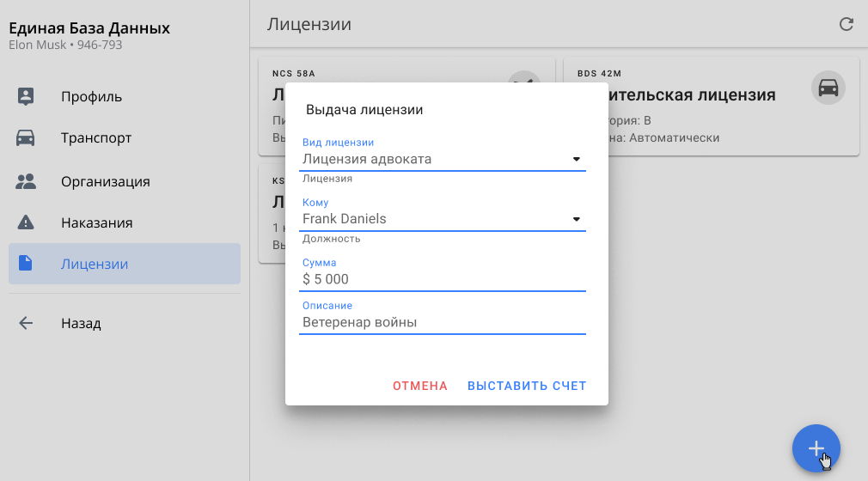868x481 pixels.
Task: Open the Лицензия адвоката select field
Action: point(430,159)
